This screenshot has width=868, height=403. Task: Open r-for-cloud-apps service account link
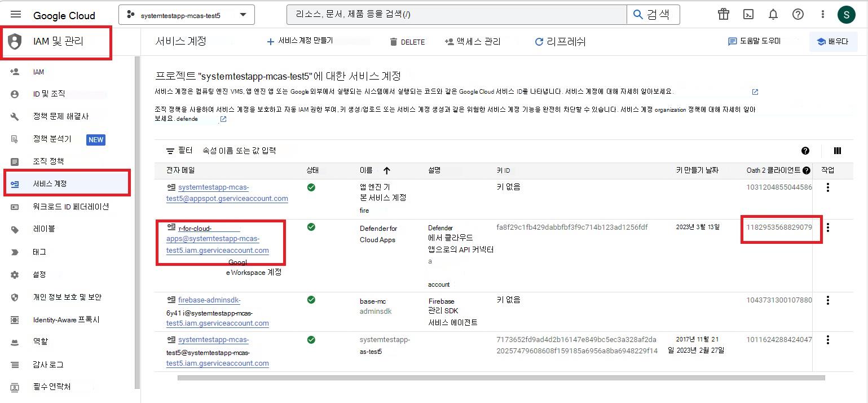click(218, 239)
